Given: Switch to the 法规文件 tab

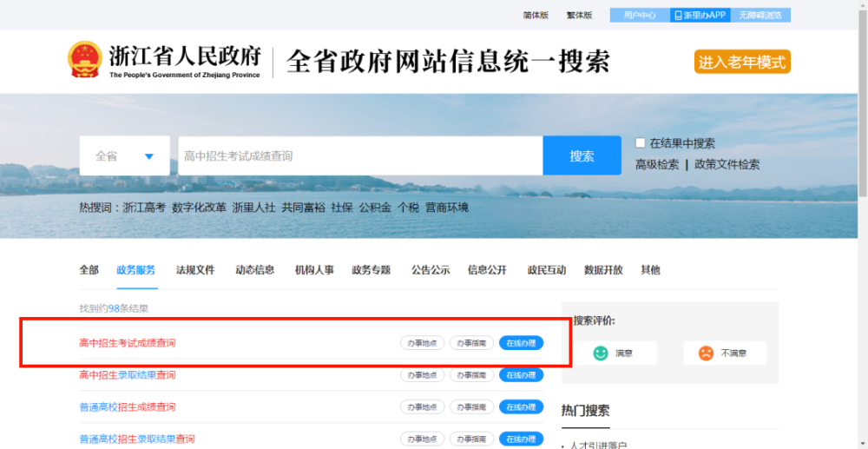Looking at the screenshot, I should tap(195, 270).
